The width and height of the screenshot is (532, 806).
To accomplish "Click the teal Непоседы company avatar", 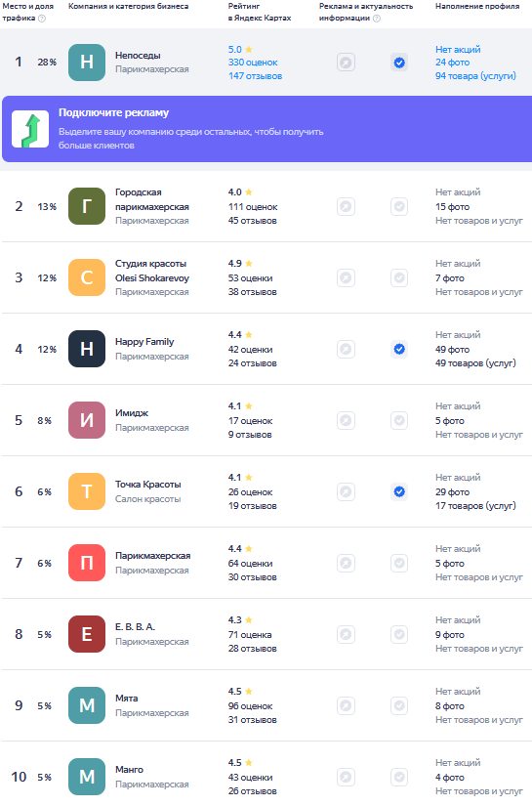I will tap(87, 63).
